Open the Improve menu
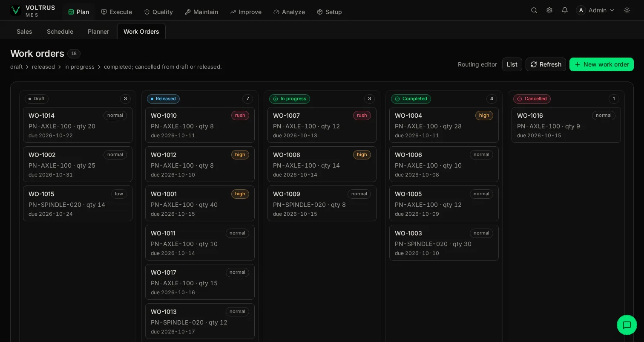 coord(246,12)
